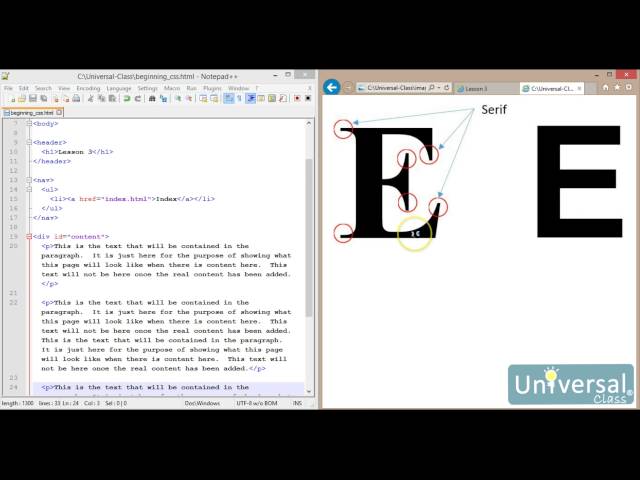Toggle word wrap in Notepad++ toolbar
Image resolution: width=640 pixels, height=480 pixels.
pyautogui.click(x=229, y=98)
